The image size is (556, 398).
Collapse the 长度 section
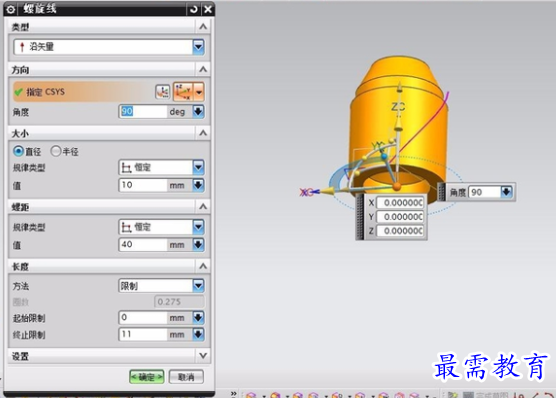203,266
